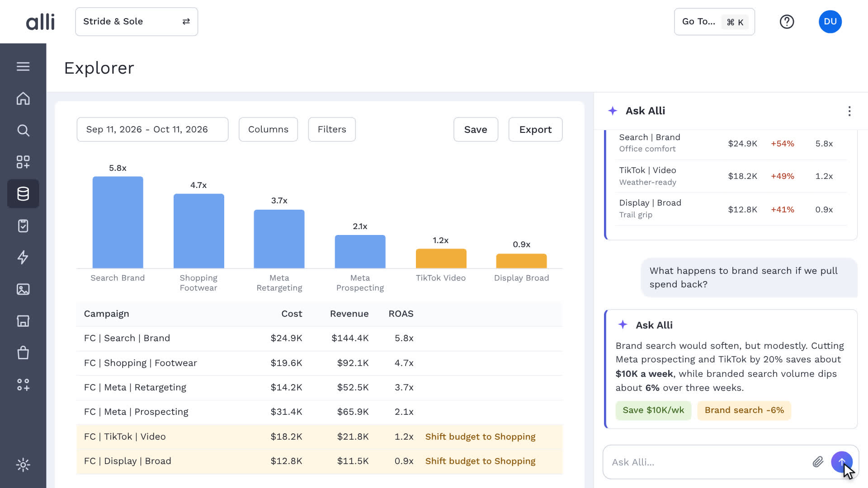Open the shopping bag sidebar icon
868x488 pixels.
tap(23, 352)
